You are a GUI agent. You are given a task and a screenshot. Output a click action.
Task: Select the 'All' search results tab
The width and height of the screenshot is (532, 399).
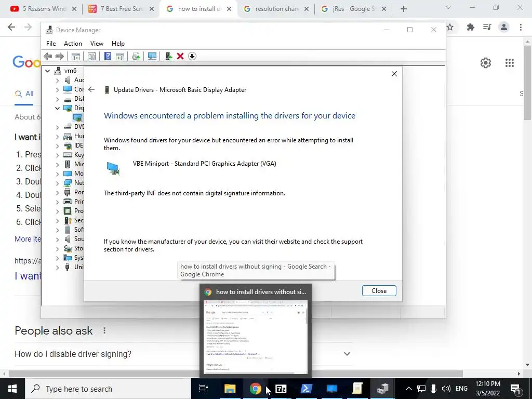24,94
